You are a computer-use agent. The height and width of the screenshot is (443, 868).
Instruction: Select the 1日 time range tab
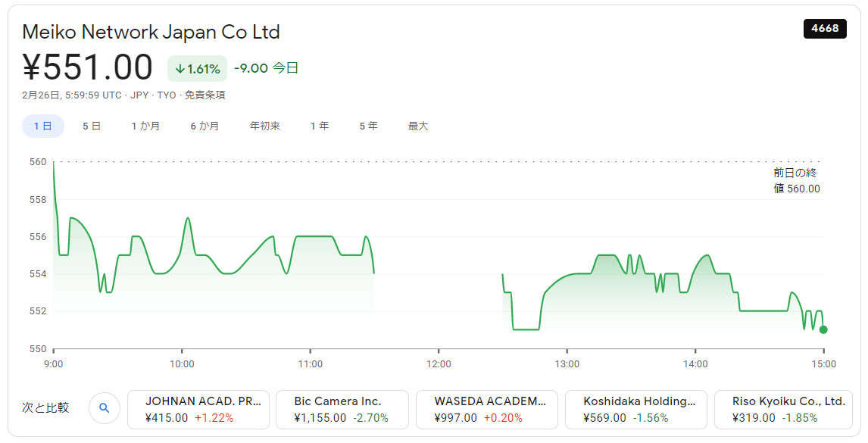click(x=43, y=126)
